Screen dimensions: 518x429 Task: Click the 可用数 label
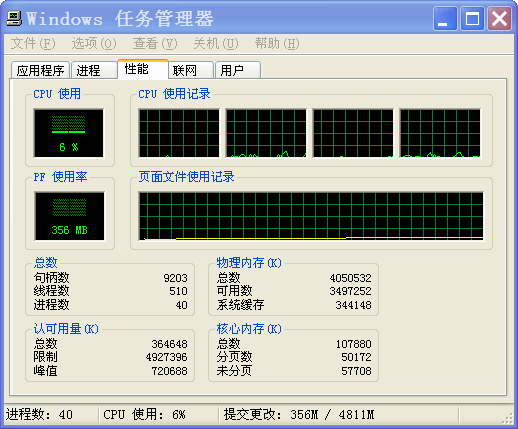(x=234, y=291)
